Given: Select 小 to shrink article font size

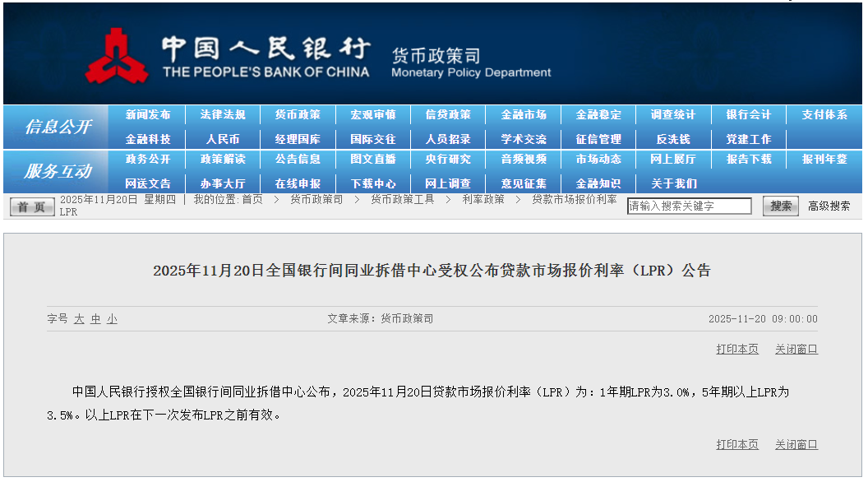Looking at the screenshot, I should coord(112,317).
